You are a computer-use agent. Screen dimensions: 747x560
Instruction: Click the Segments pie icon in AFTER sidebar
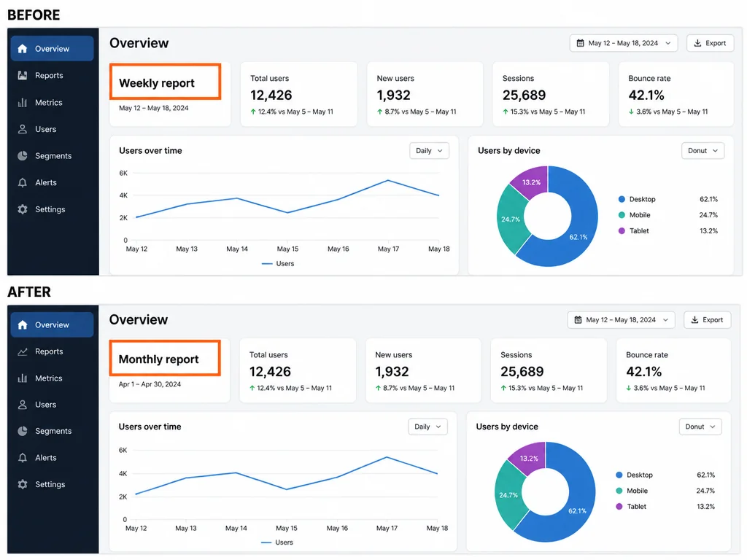(23, 431)
